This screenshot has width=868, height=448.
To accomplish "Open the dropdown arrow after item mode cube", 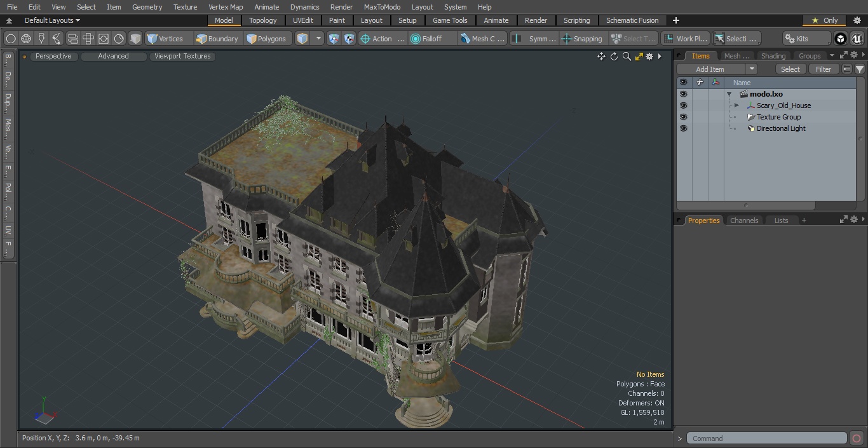I will click(318, 39).
